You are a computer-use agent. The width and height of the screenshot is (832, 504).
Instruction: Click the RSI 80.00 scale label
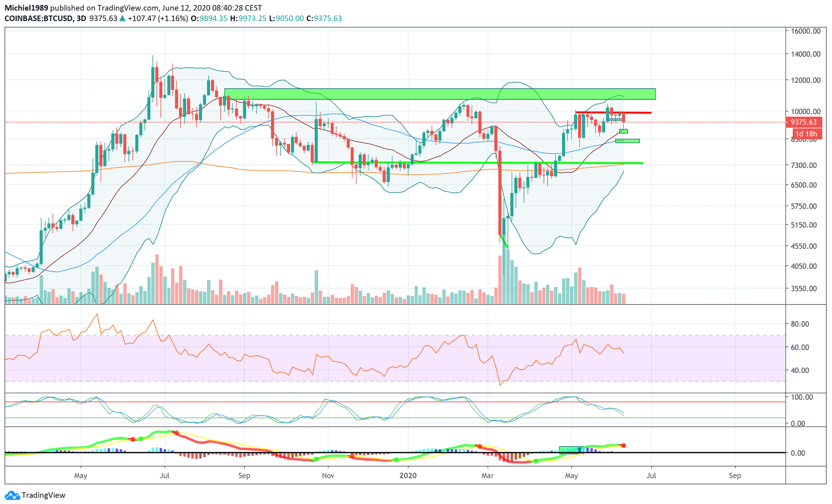click(x=800, y=324)
